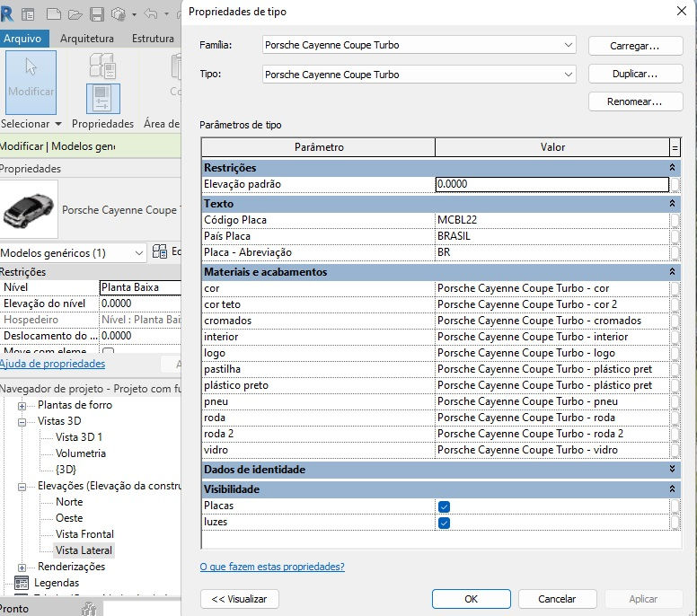Click the Nível Planta Baixa value field

140,287
